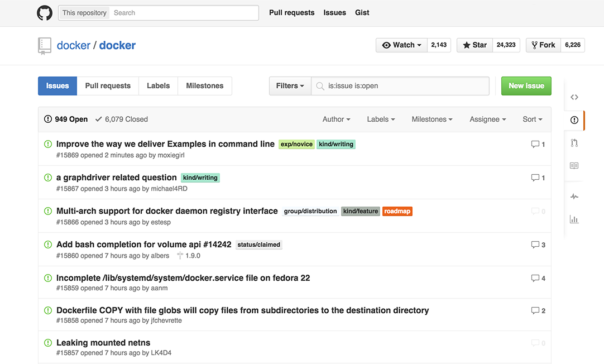The height and width of the screenshot is (364, 604).
Task: Open the Wiki book icon in sidebar
Action: click(574, 166)
